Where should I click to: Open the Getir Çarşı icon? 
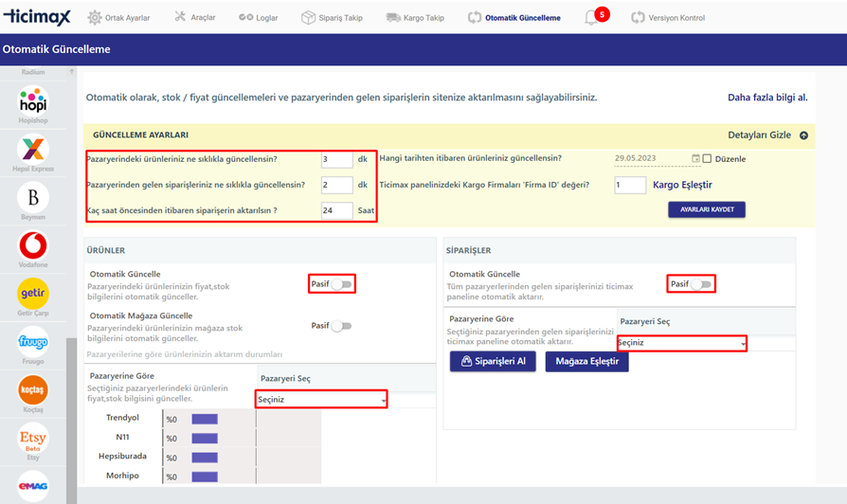33,294
